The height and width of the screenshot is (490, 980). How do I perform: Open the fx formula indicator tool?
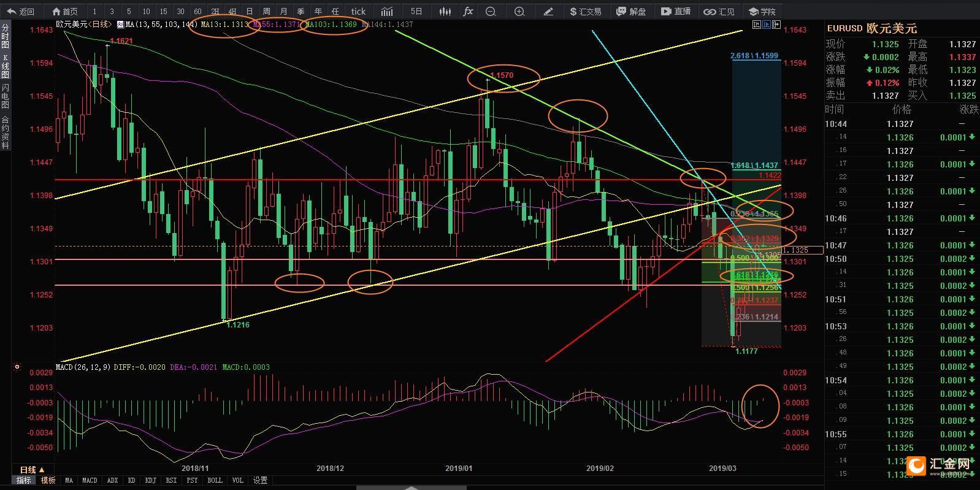click(x=468, y=11)
